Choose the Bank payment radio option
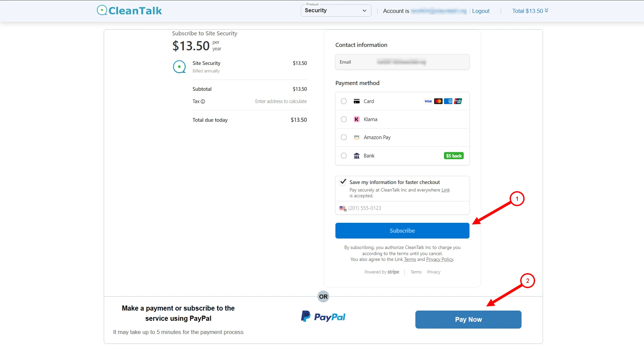Viewport: 644px width, 349px height. point(344,156)
